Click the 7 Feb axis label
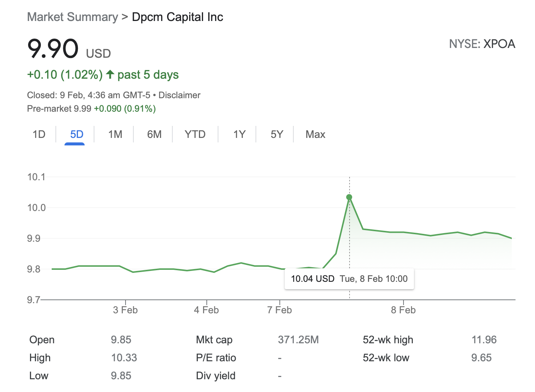Image resolution: width=535 pixels, height=392 pixels. click(279, 310)
